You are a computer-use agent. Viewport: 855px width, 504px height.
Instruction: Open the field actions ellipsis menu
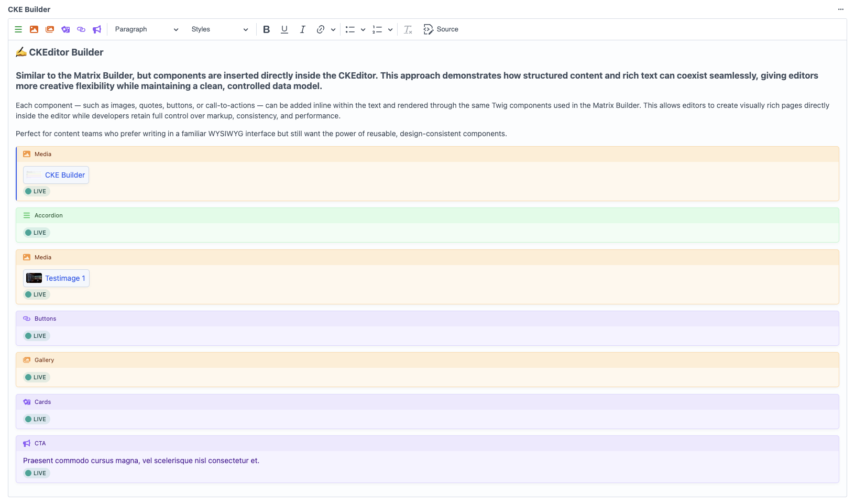click(841, 9)
